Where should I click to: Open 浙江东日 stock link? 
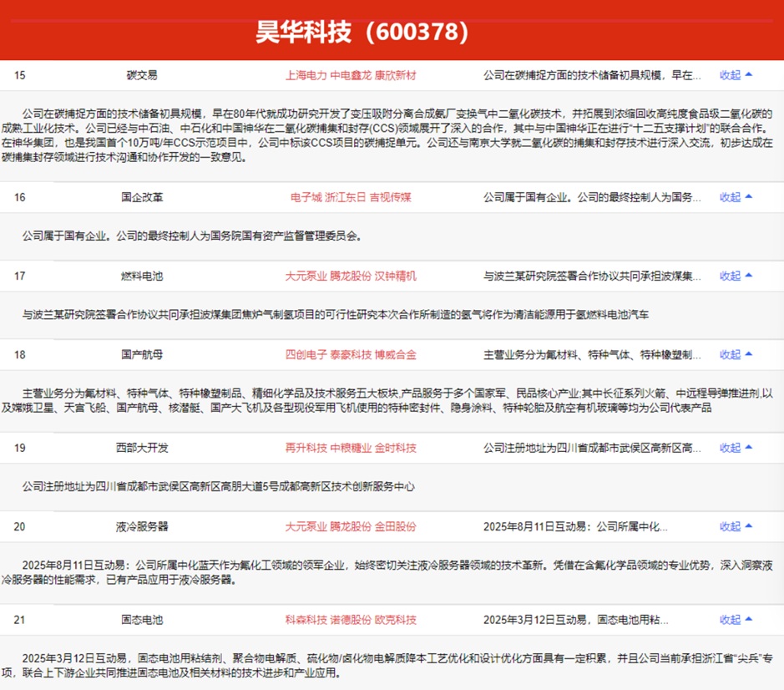coord(346,197)
